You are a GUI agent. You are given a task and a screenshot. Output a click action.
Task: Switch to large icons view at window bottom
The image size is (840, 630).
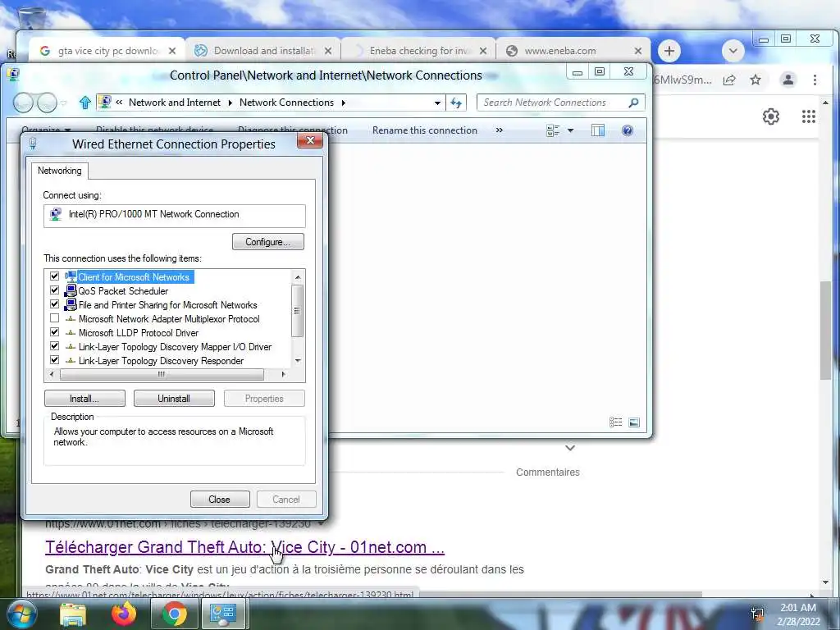634,422
